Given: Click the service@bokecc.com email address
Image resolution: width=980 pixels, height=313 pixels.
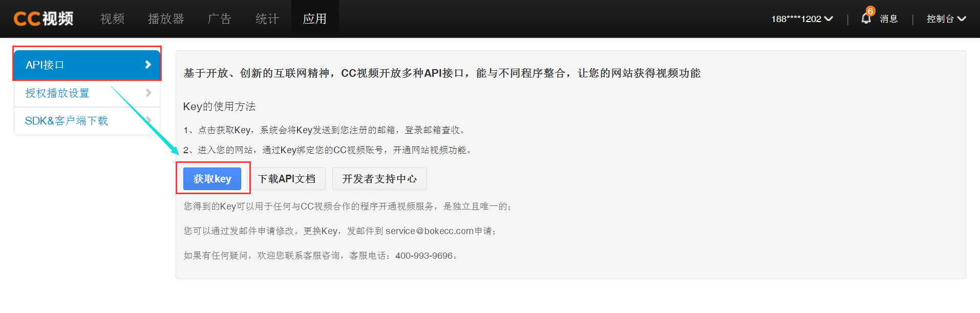Looking at the screenshot, I should [x=429, y=231].
